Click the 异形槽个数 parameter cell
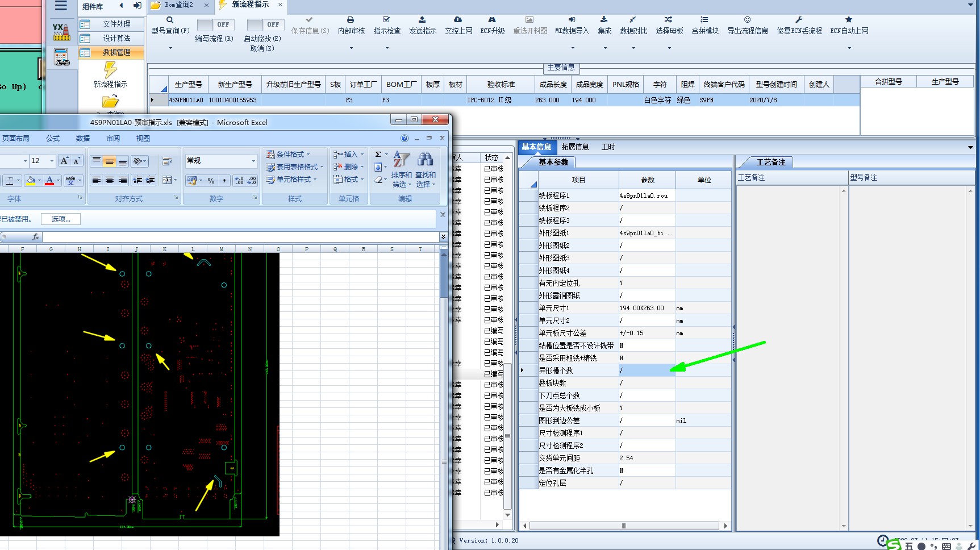The width and height of the screenshot is (980, 550). coord(647,370)
